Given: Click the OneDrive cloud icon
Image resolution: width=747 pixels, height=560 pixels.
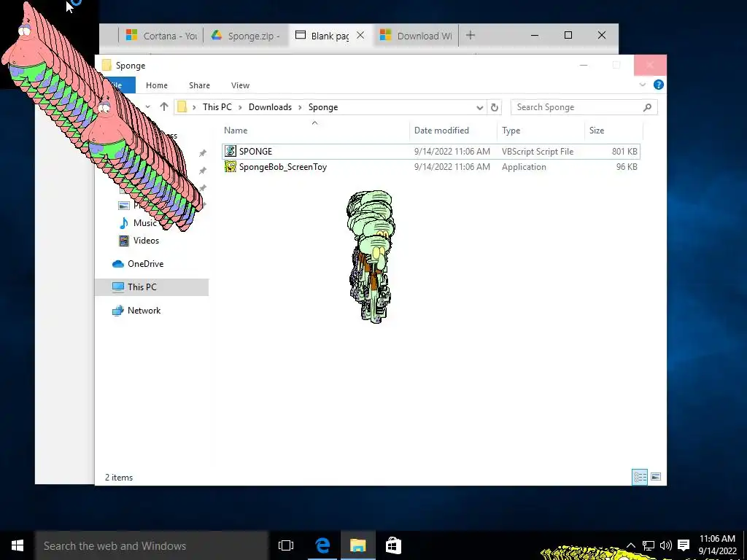Looking at the screenshot, I should tap(118, 264).
